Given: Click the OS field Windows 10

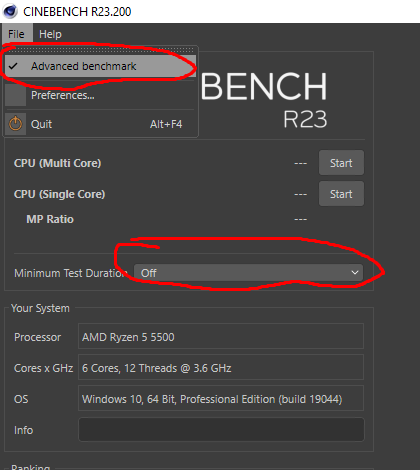Looking at the screenshot, I should click(x=221, y=398).
